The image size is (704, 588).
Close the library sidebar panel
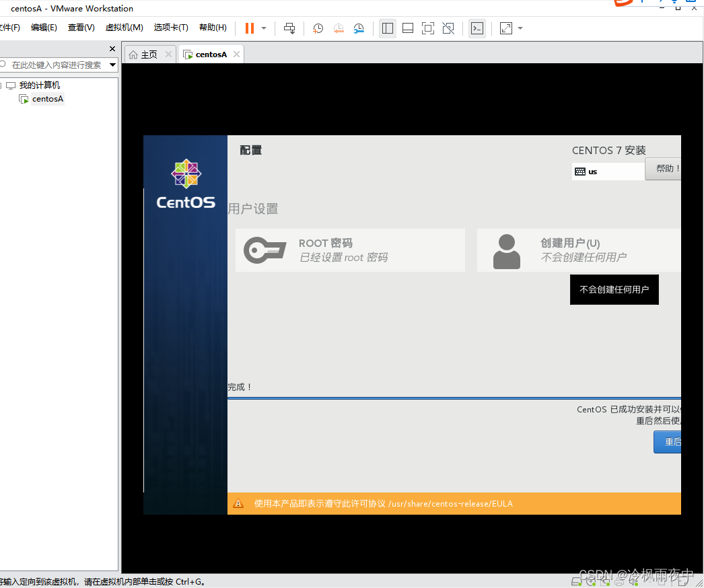pos(112,48)
